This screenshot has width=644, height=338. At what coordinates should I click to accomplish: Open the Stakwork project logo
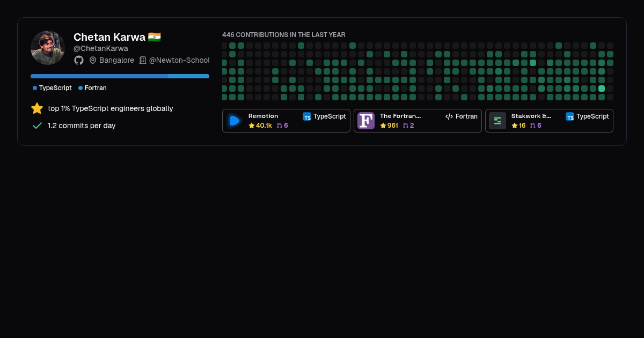(497, 121)
